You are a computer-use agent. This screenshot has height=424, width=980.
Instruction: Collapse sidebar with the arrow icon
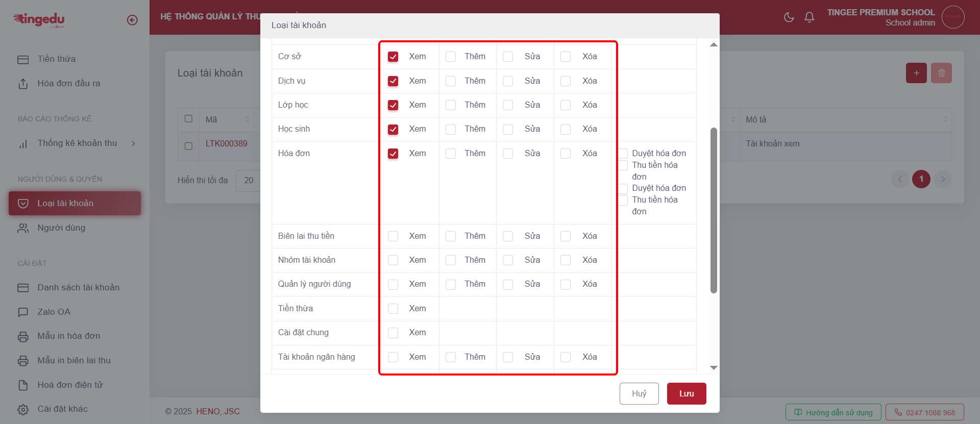tap(132, 20)
